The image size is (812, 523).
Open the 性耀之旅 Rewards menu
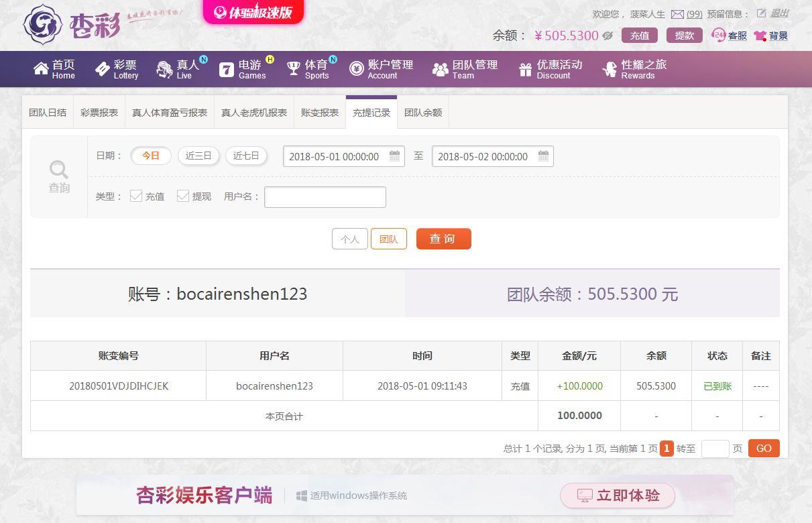(634, 69)
